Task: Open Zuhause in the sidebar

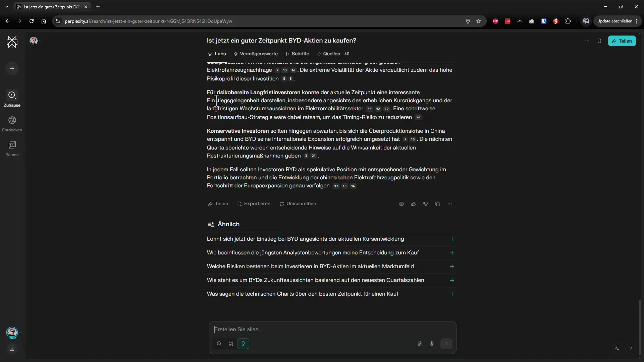Action: coord(12,99)
